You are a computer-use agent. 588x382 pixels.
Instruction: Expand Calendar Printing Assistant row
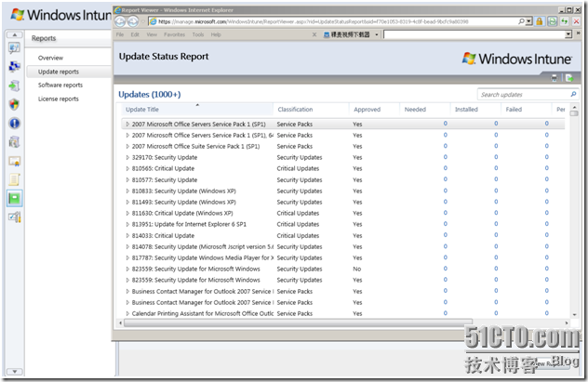click(x=127, y=313)
